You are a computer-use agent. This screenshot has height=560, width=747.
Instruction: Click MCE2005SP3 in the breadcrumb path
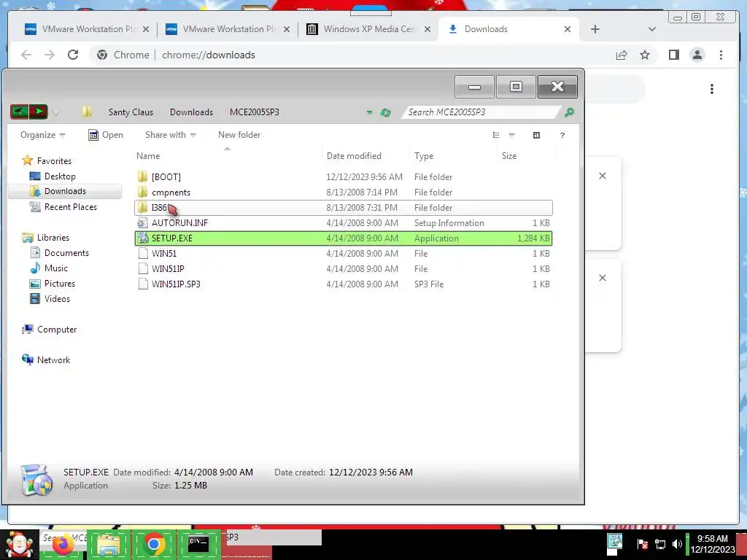click(x=255, y=112)
